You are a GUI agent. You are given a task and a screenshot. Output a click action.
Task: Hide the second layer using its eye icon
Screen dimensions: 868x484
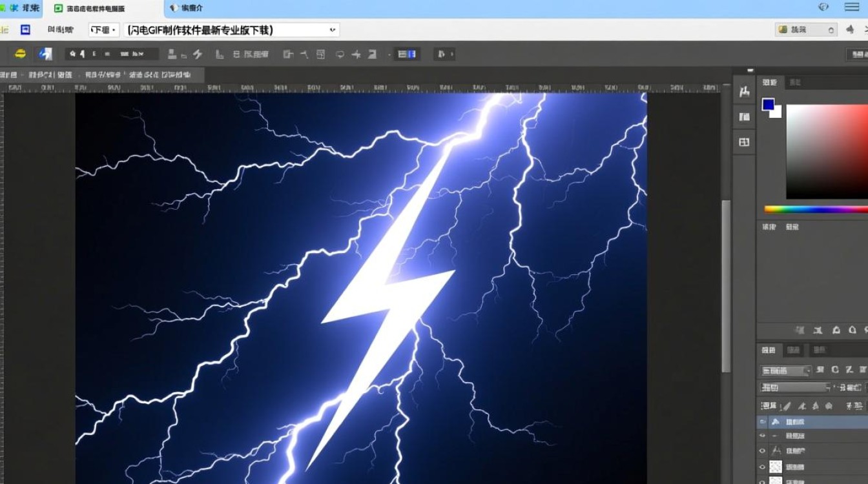point(763,436)
